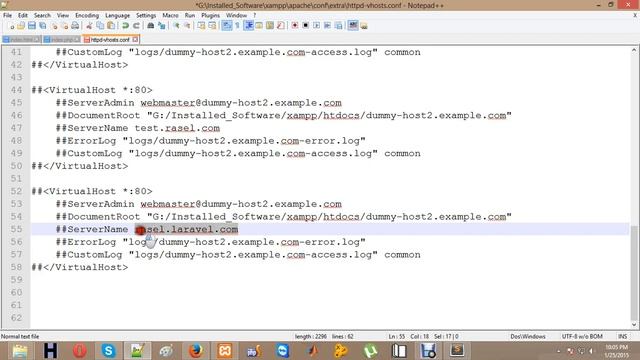Click the Stop Recording macro icon
The height and width of the screenshot is (360, 640).
pyautogui.click(x=305, y=26)
